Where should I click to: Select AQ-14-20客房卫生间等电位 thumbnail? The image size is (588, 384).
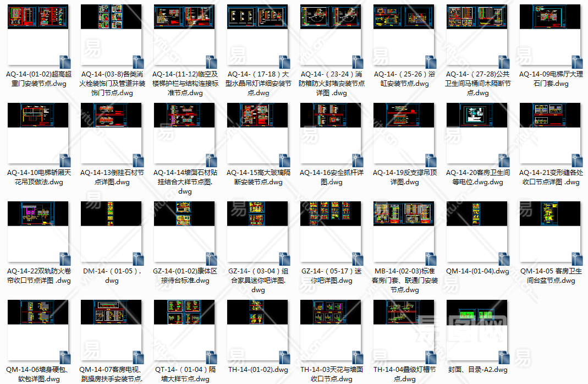477,134
